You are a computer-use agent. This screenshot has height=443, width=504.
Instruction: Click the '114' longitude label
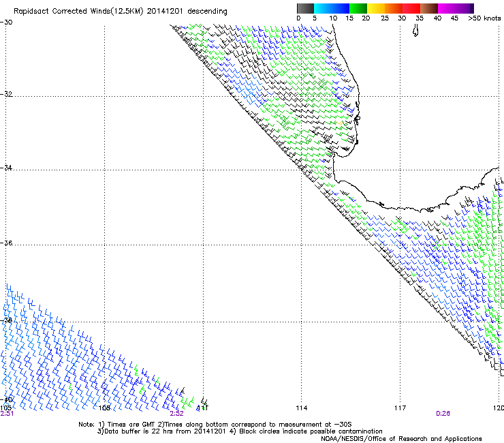click(x=302, y=408)
